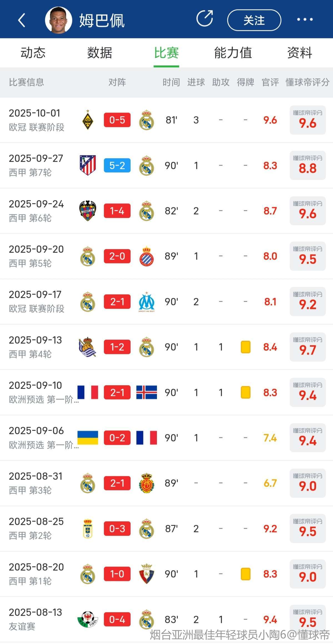
Task: Tap the Ukraine national flag icon
Action: [88, 438]
